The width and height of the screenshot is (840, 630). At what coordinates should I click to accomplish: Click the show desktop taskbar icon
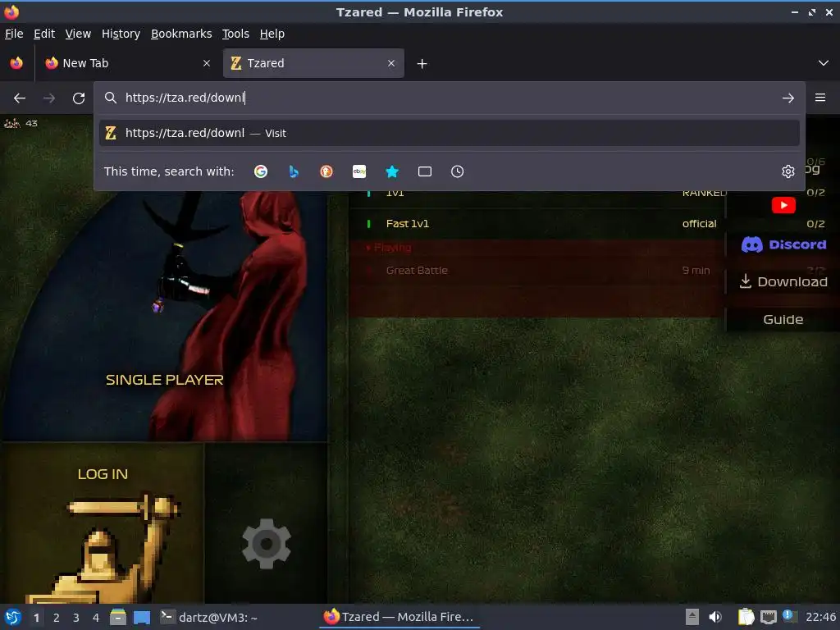tap(142, 617)
